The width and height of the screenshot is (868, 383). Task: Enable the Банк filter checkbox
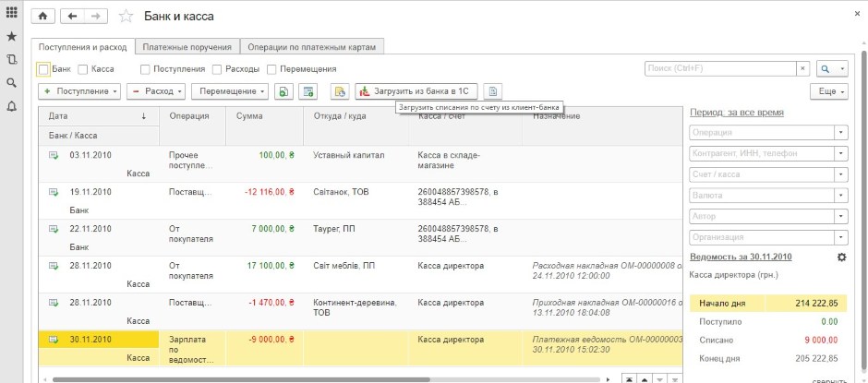click(x=43, y=70)
